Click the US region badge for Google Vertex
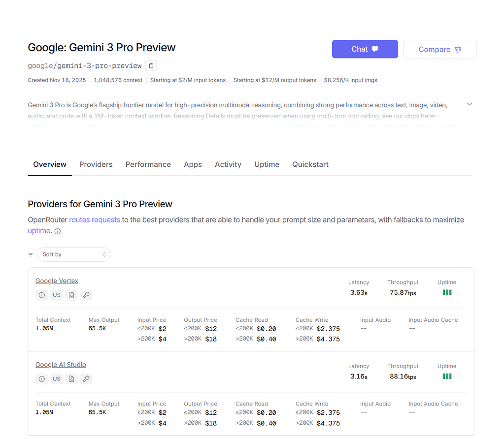Viewport: 504px width, 439px height. coord(57,295)
